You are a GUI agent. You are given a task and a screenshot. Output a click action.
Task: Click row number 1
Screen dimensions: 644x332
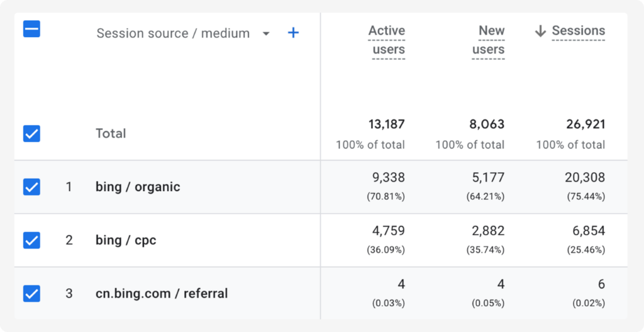point(69,187)
